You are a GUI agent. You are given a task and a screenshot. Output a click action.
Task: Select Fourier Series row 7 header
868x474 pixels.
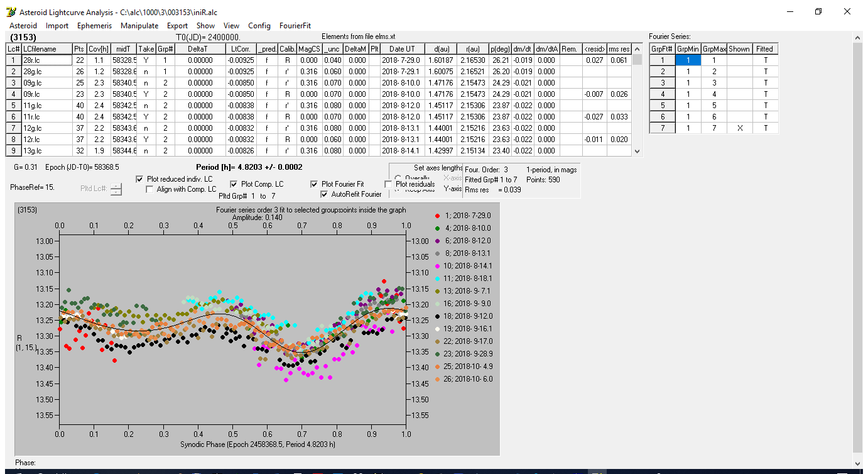click(663, 128)
